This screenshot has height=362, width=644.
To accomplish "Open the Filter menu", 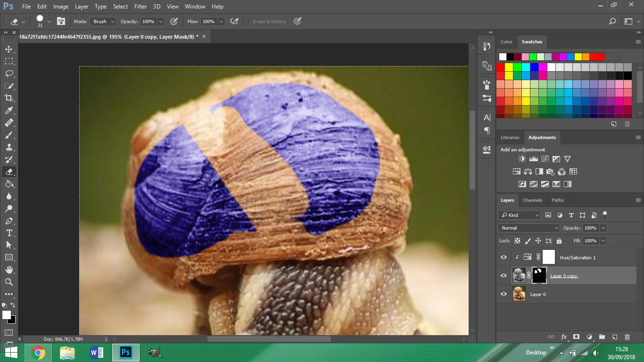I will pos(140,7).
